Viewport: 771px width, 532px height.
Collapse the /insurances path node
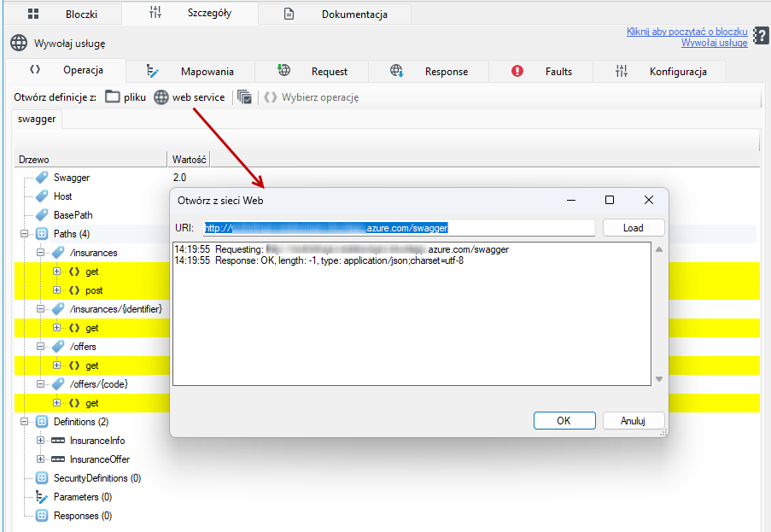tap(41, 253)
